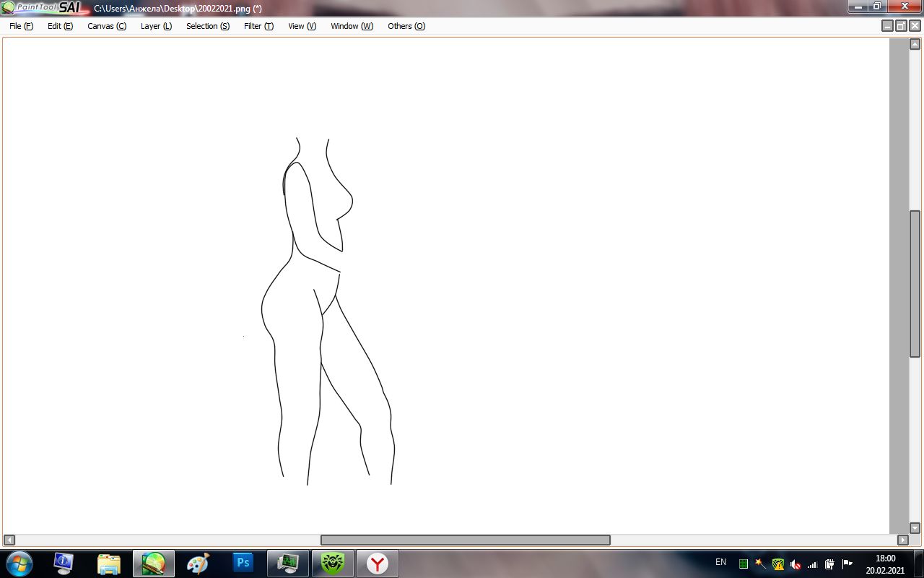
Task: Switch to PaintTool SAI taskbar icon
Action: click(x=154, y=563)
